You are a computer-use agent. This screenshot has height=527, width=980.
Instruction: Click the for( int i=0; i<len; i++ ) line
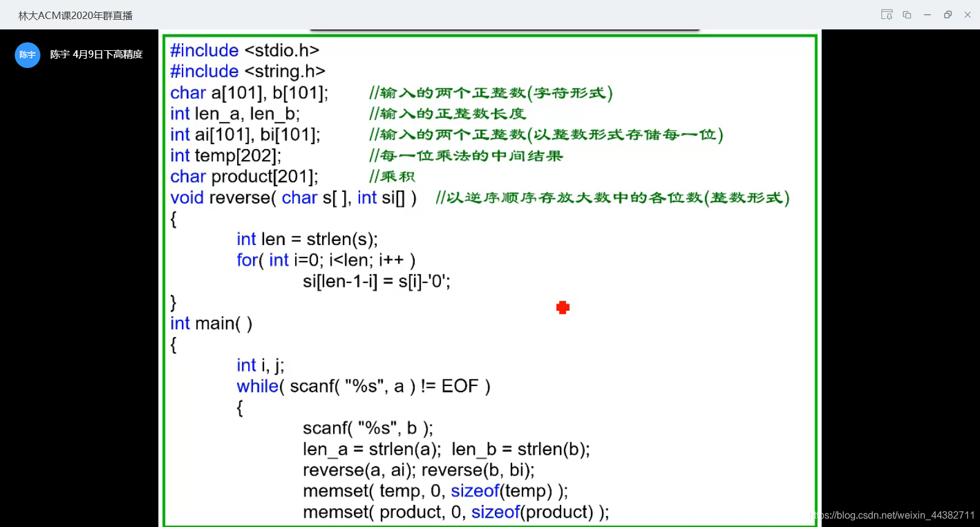pos(326,260)
